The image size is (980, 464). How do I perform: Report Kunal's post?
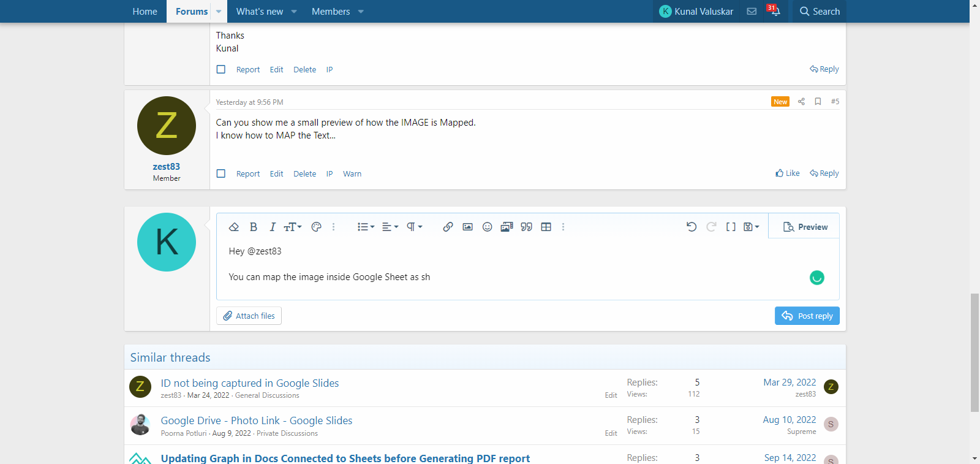[248, 70]
